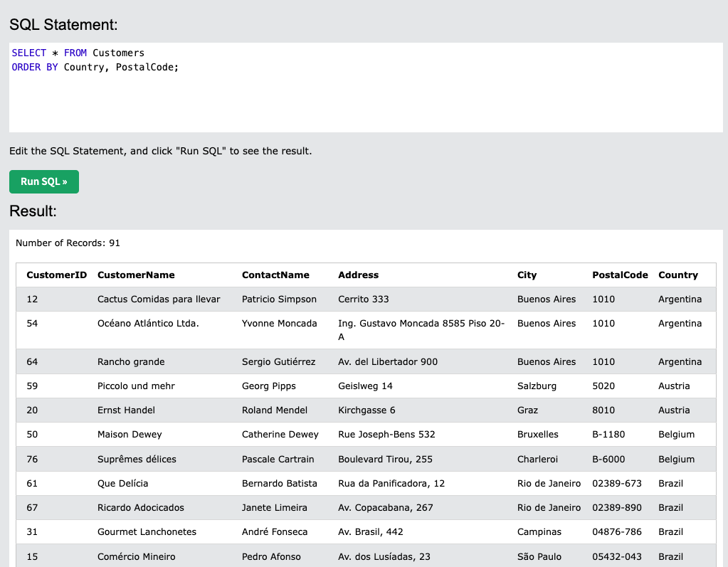This screenshot has height=567, width=728.
Task: Click 'Suprêmes délices' customer name
Action: (x=137, y=459)
